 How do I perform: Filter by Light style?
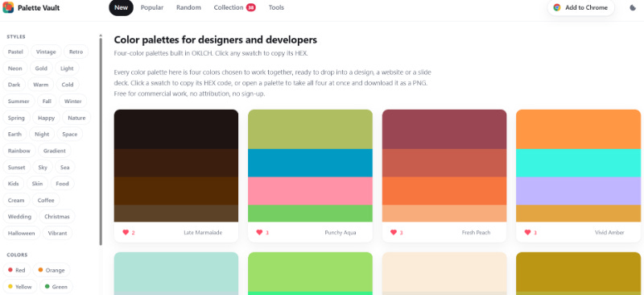coord(67,69)
